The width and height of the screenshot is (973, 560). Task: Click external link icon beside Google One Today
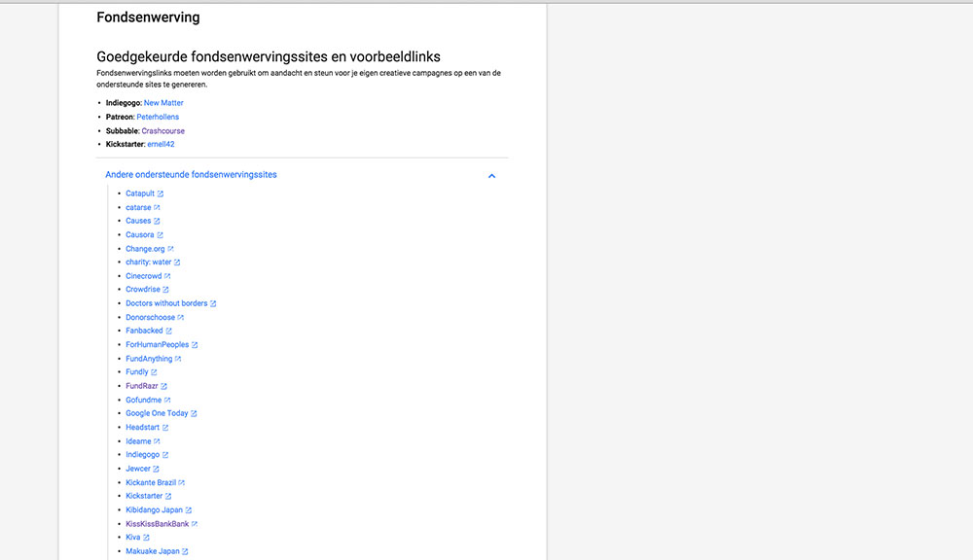point(194,413)
